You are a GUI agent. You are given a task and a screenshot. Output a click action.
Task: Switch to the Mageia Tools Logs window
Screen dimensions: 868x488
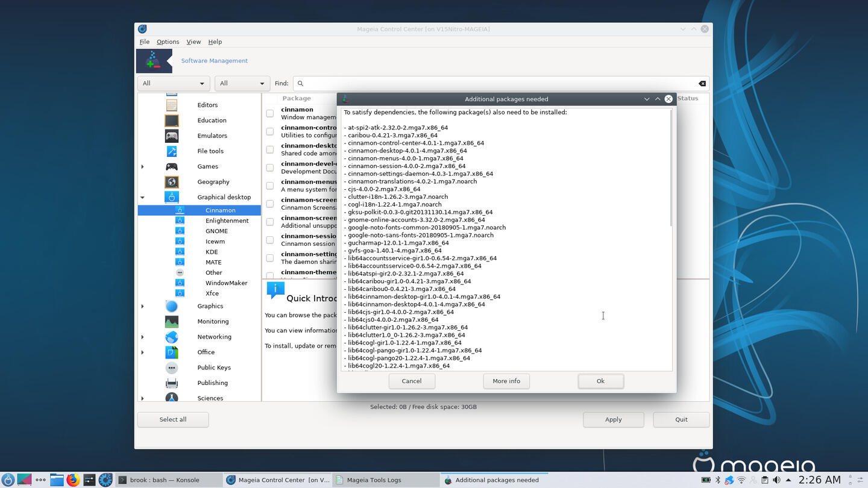(x=386, y=480)
